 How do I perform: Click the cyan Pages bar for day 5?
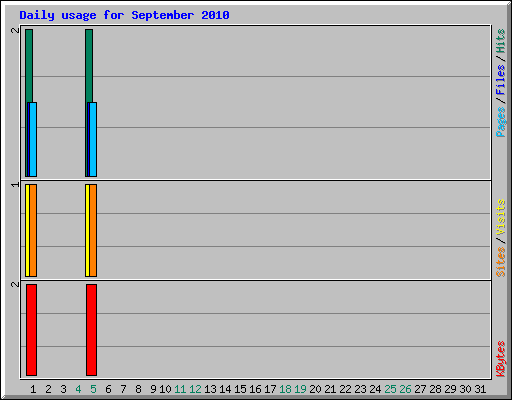point(93,139)
